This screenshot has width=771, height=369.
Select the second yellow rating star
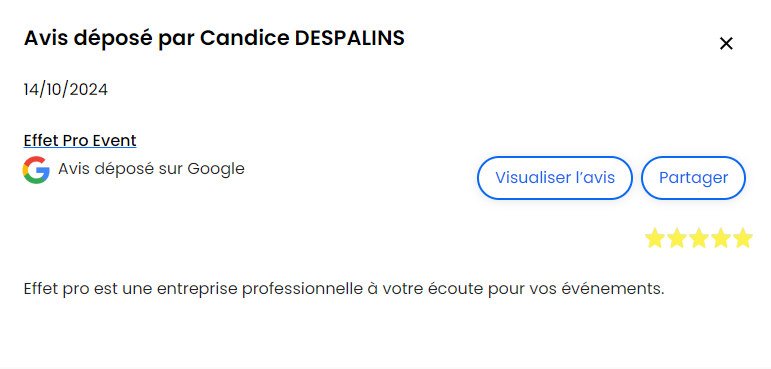677,238
